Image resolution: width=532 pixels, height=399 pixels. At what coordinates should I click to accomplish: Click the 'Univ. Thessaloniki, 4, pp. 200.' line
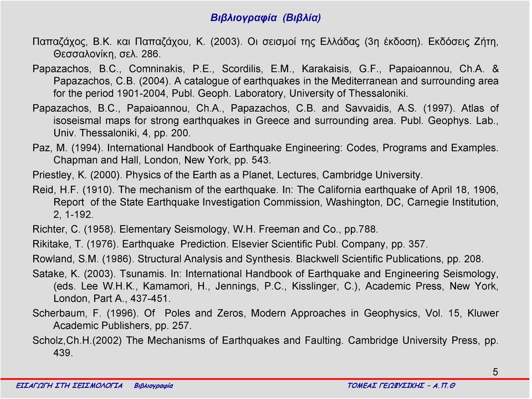click(122, 133)
